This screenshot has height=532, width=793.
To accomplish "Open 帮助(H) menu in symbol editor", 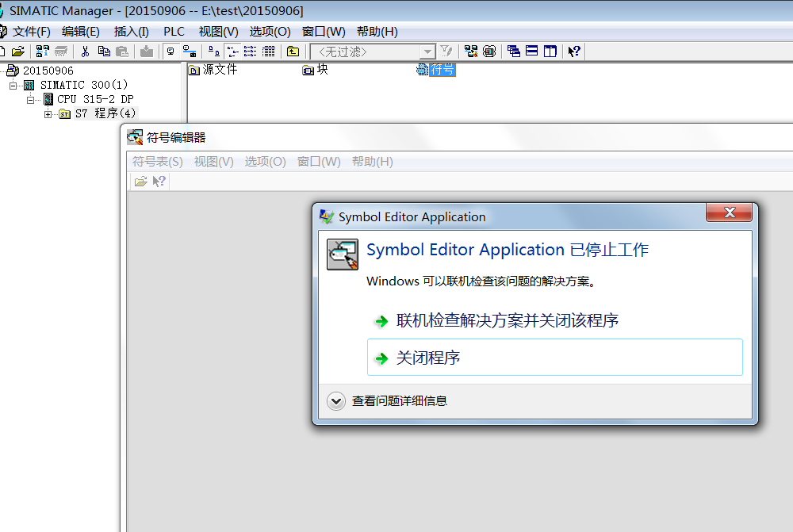I will pos(373,162).
